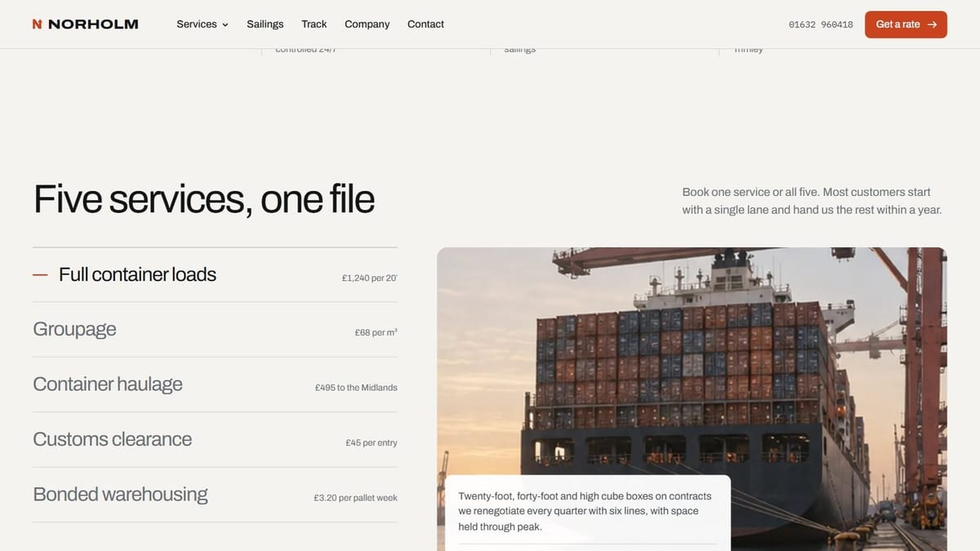
Task: Navigate to the Contact page
Action: [x=425, y=24]
